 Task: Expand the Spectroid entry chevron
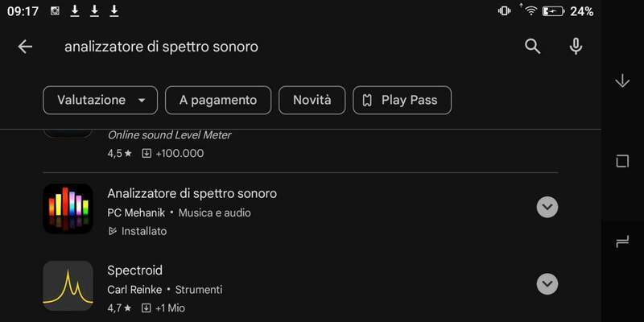tap(547, 284)
